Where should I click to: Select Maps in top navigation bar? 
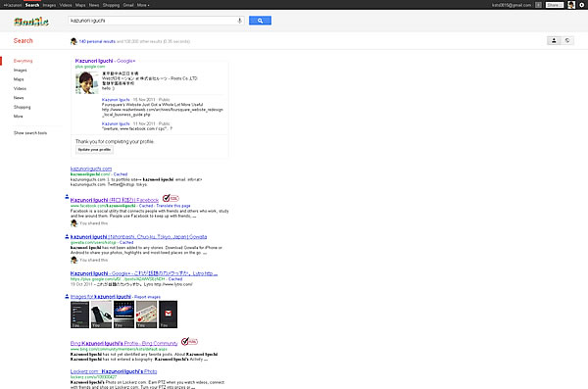coord(80,5)
